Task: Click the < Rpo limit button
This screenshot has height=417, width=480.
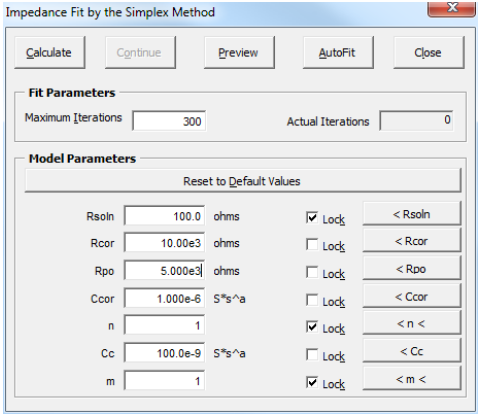Action: pos(412,268)
